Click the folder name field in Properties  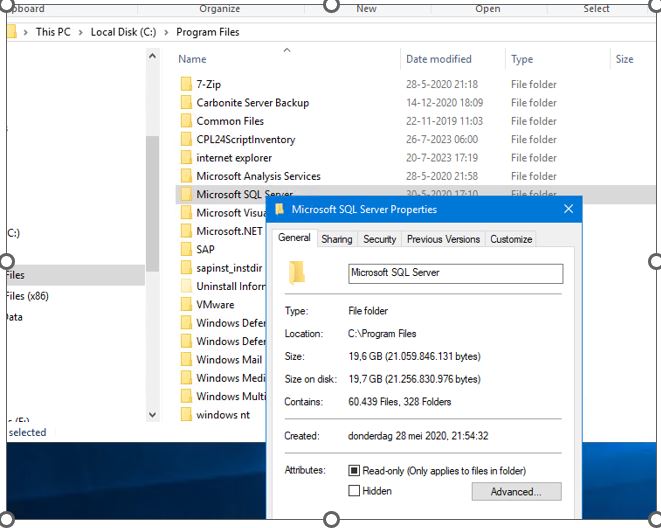point(455,273)
